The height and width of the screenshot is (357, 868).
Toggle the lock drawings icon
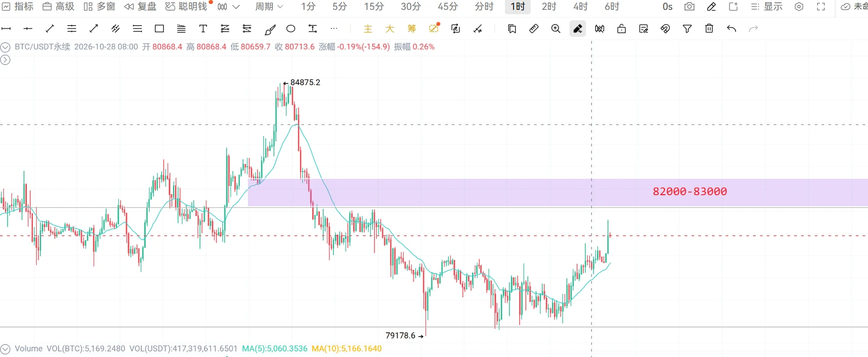coord(622,29)
